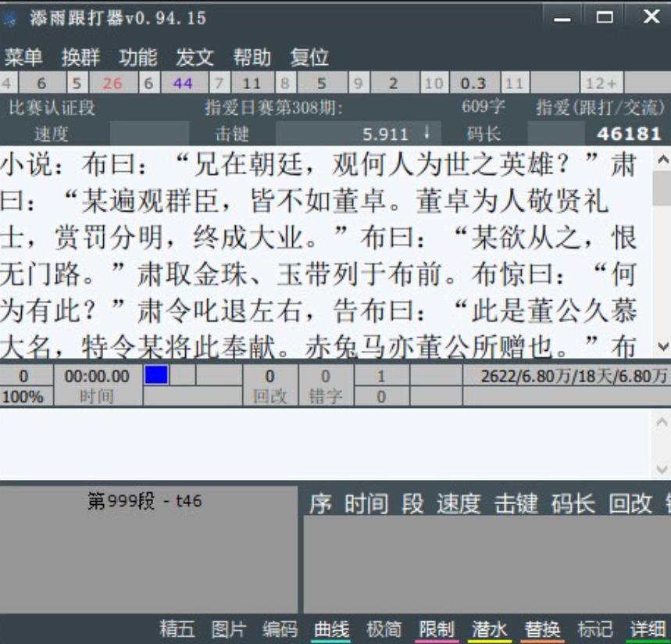Click the 12+ speed range cell

click(x=600, y=84)
